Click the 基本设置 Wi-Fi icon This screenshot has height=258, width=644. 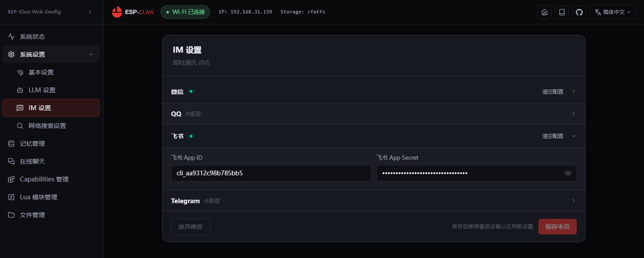(x=20, y=72)
